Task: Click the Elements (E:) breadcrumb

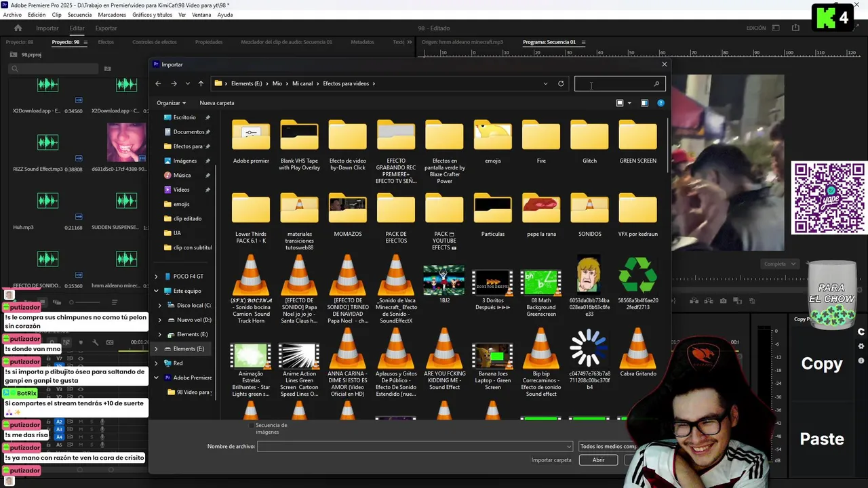Action: (x=246, y=83)
